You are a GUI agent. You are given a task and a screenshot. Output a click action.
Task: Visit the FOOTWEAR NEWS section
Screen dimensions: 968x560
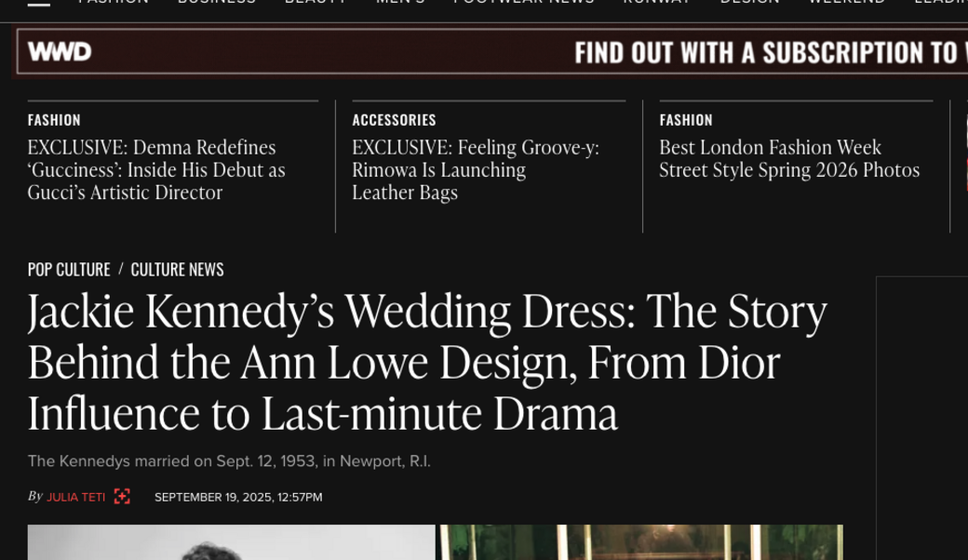[x=522, y=2]
